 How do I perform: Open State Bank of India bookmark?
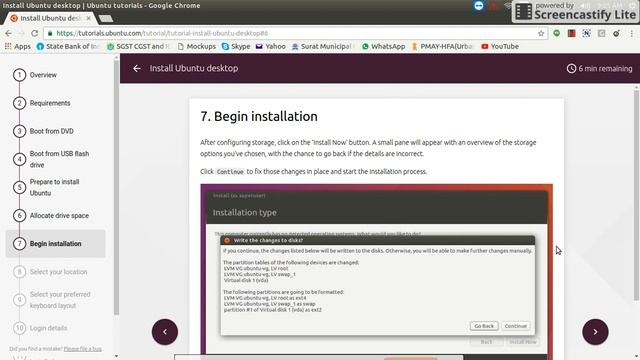pos(68,47)
